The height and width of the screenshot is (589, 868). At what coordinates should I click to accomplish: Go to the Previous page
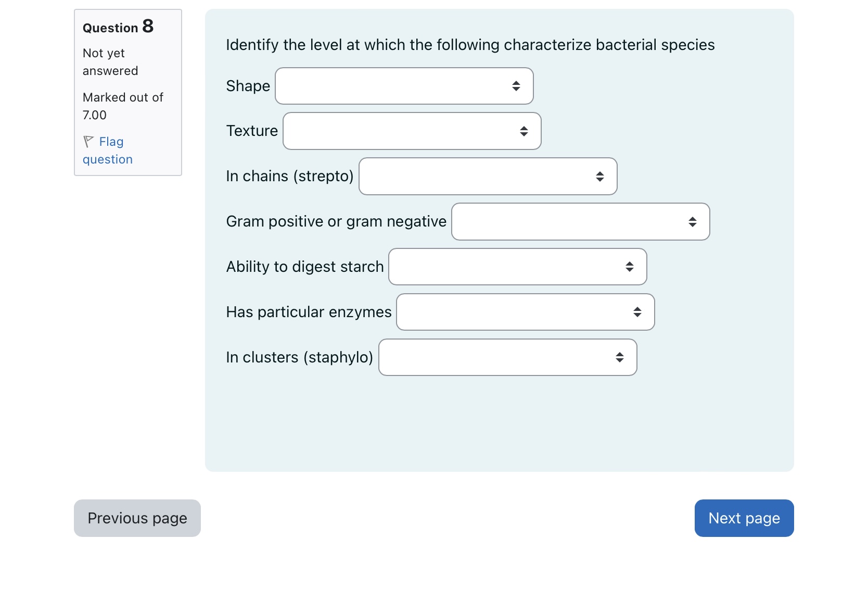click(x=137, y=518)
